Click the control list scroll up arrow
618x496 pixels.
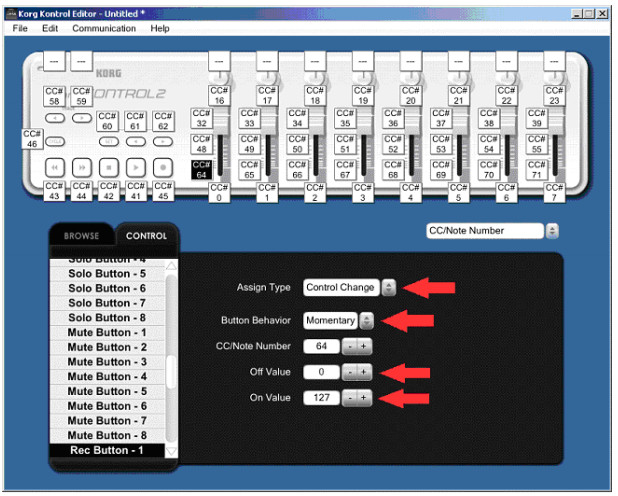171,266
